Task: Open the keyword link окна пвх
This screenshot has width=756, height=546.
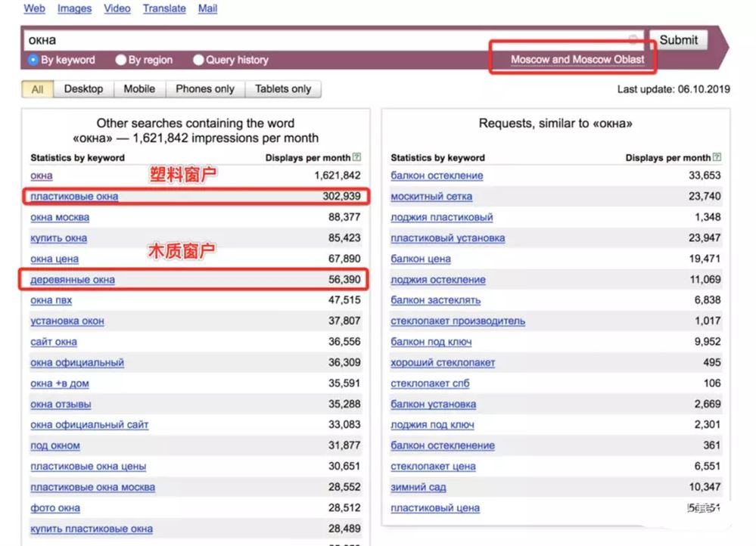Action: pos(51,299)
